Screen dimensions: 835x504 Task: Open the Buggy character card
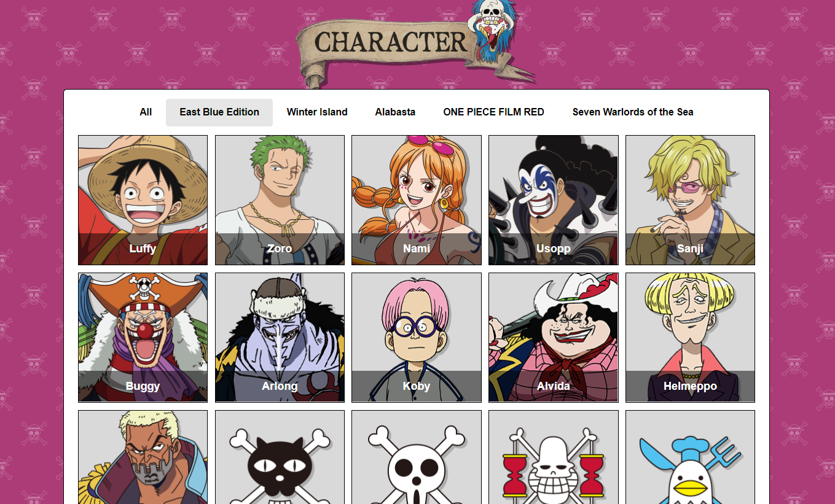[x=143, y=338]
